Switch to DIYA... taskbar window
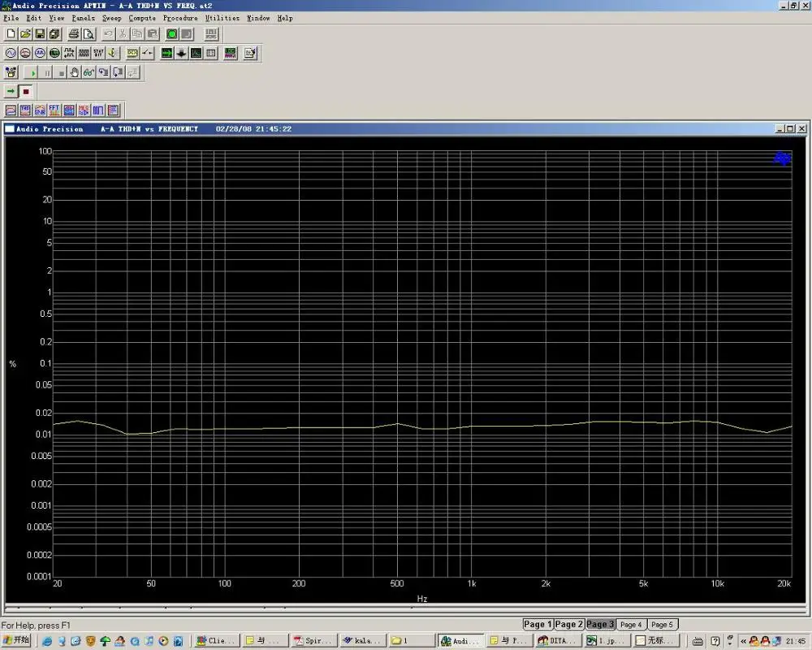Image resolution: width=812 pixels, height=650 pixels. coord(559,641)
